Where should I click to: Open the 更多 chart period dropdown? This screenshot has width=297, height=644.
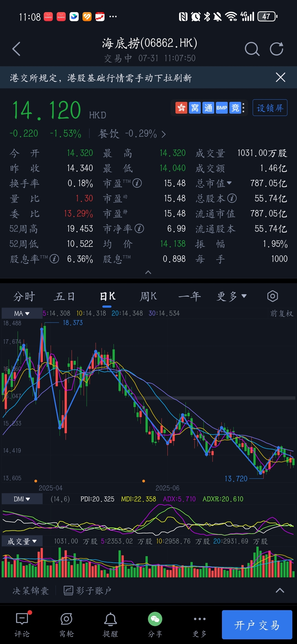pos(232,296)
